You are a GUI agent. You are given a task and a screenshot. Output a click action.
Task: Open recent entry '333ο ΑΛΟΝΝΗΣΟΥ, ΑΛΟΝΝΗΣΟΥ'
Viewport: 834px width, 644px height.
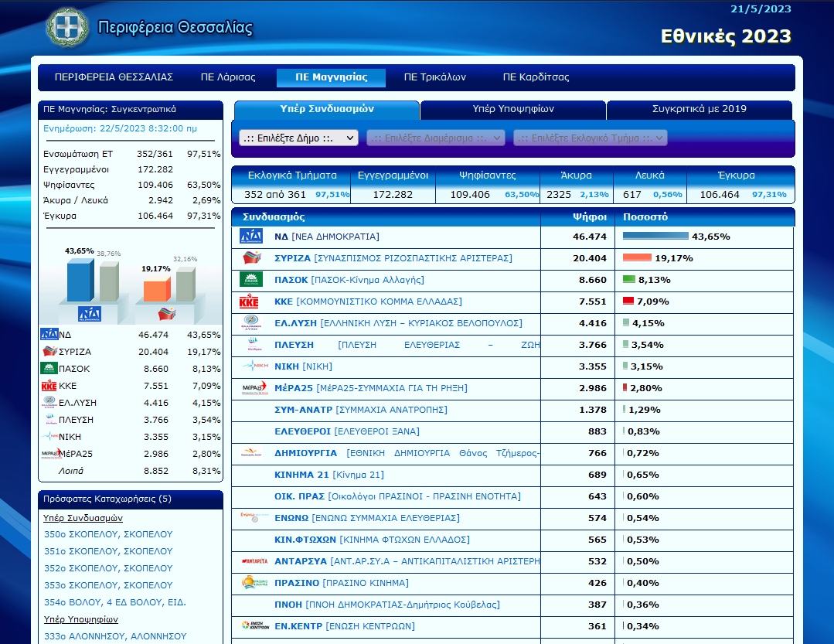click(x=115, y=636)
